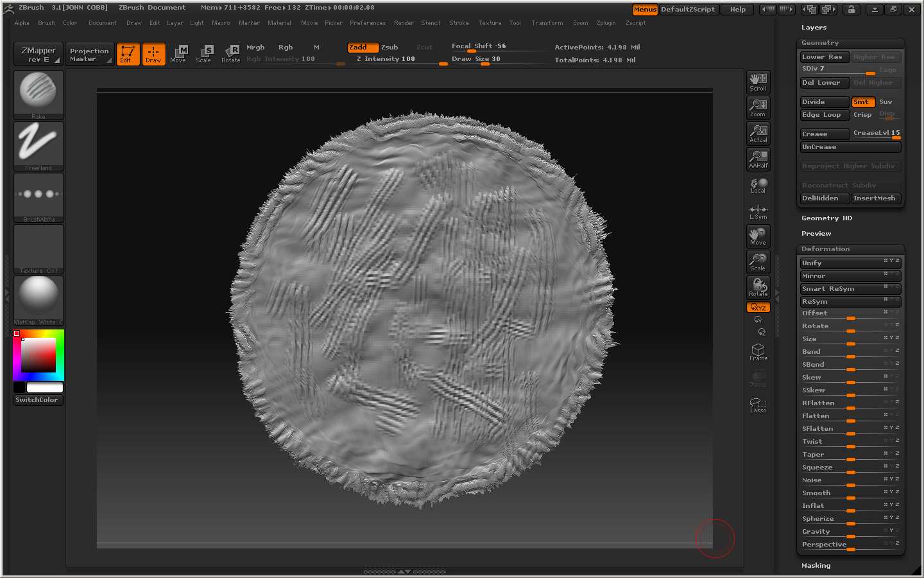Open the MatCap White material picker
This screenshot has height=578, width=924.
tap(38, 299)
